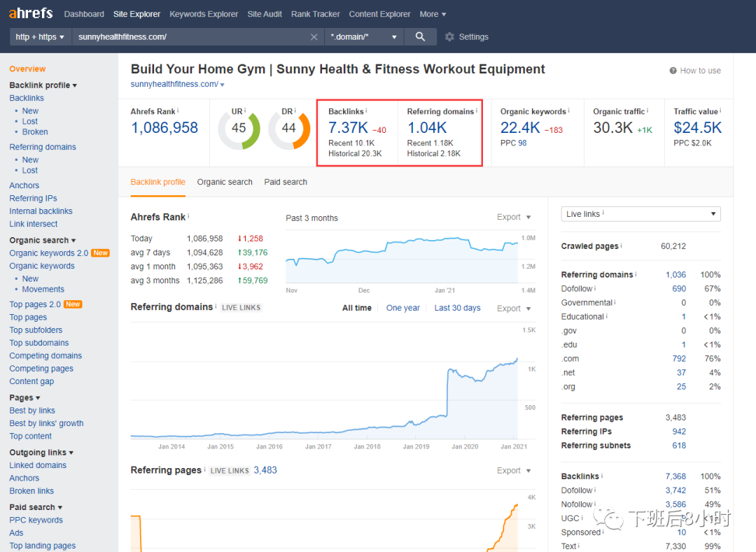Switch referring domains chart to One year
The image size is (756, 552).
click(x=402, y=308)
